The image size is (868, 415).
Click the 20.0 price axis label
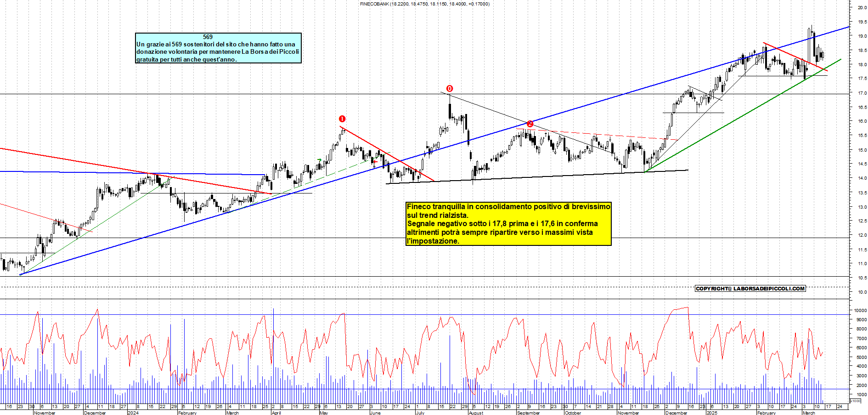[862, 7]
